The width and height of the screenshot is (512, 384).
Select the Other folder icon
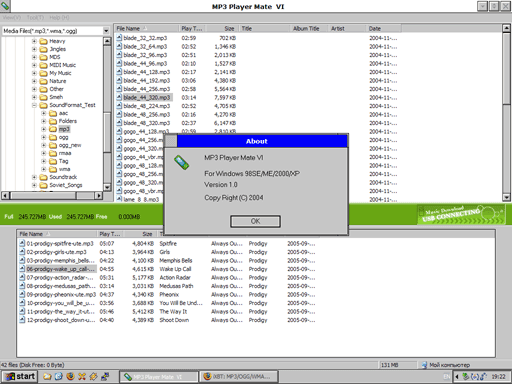[x=43, y=89]
